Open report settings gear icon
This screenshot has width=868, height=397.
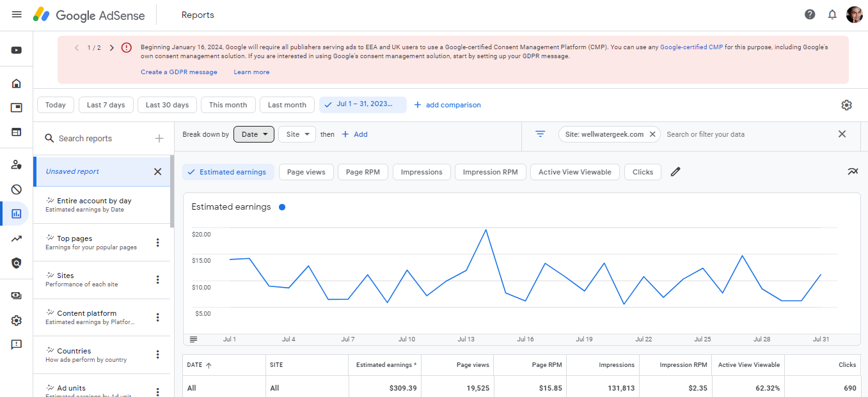pyautogui.click(x=847, y=105)
